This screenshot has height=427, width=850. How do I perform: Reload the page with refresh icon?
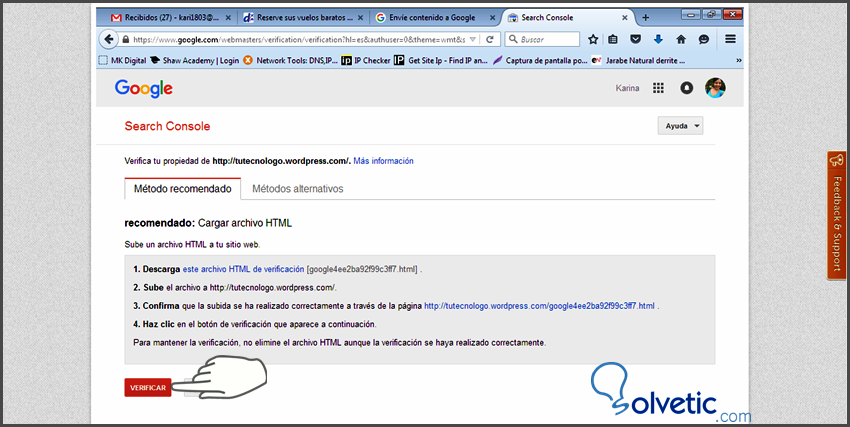click(x=490, y=39)
